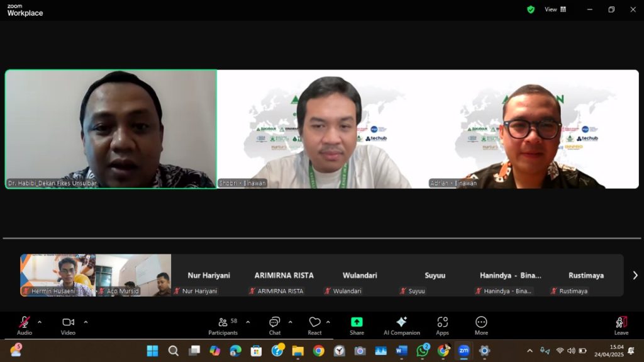Select Hermin Husaeni's video thumbnail
644x362 pixels.
[x=58, y=274]
